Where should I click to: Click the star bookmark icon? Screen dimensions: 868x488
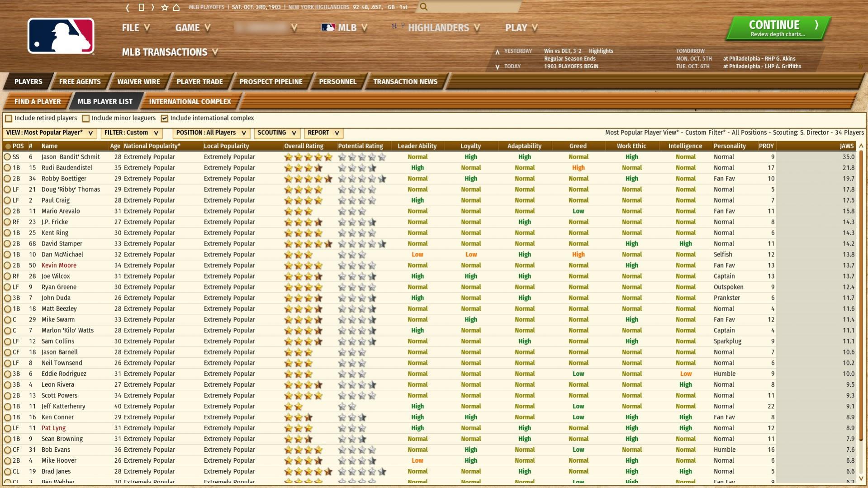165,7
